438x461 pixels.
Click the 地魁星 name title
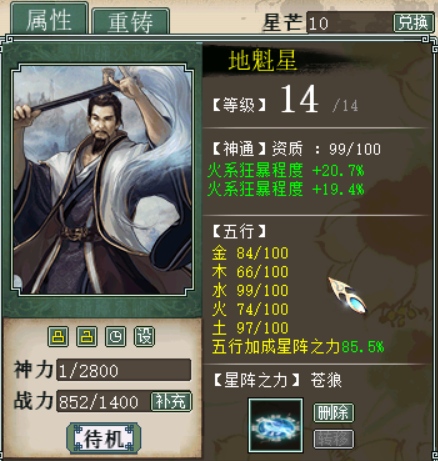[x=262, y=60]
